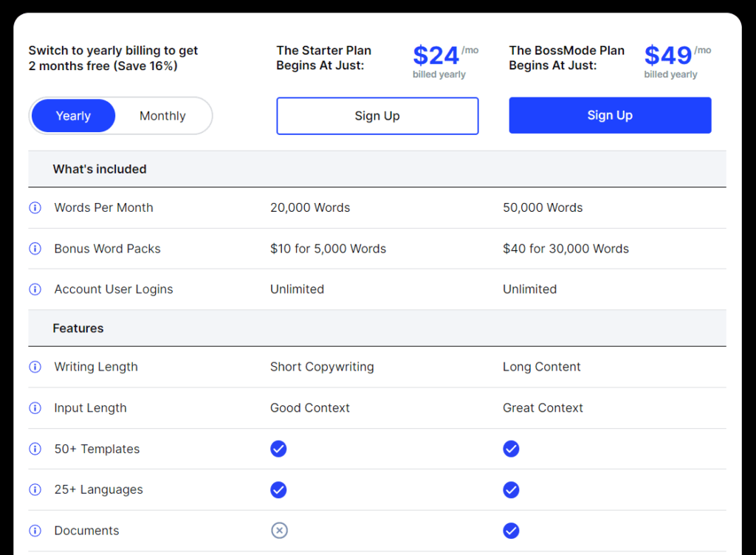Screen dimensions: 756x555
Task: Click Starter checkmark for 50+ Templates
Action: (x=278, y=449)
